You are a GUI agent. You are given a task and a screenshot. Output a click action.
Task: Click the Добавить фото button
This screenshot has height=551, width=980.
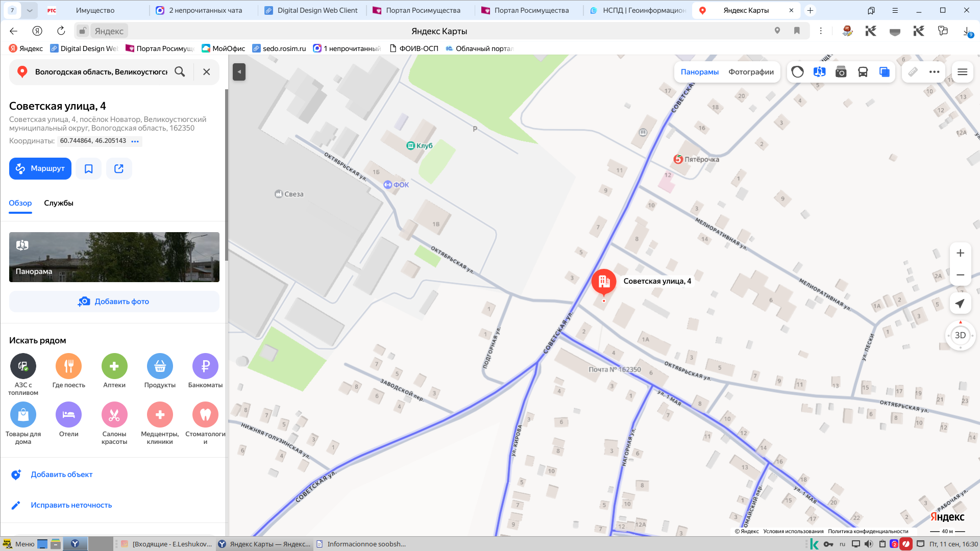[114, 302]
